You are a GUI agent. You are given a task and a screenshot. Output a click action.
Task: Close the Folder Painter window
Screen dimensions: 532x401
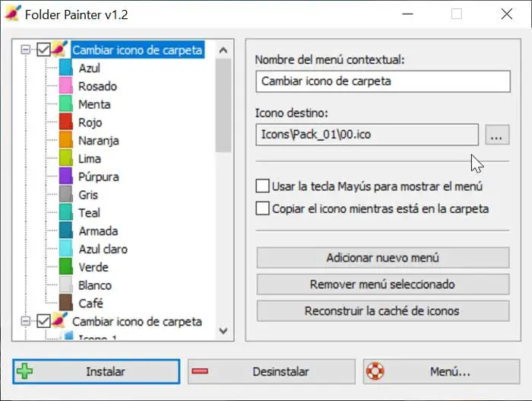(507, 14)
